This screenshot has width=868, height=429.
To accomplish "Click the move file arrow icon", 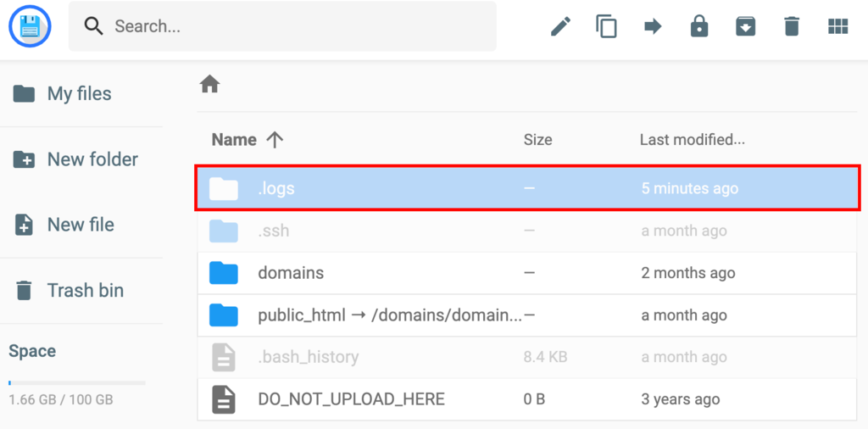I will point(653,26).
